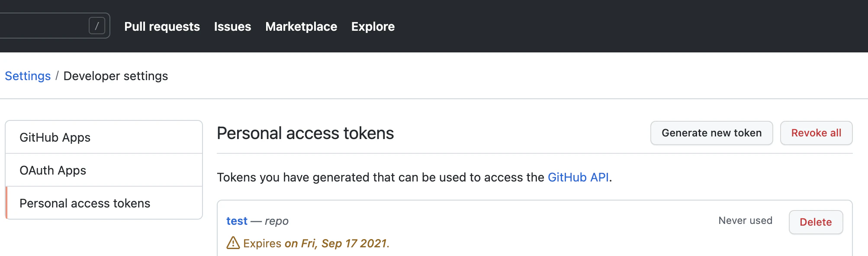868x256 pixels.
Task: Click the Revoke all button
Action: tap(816, 133)
